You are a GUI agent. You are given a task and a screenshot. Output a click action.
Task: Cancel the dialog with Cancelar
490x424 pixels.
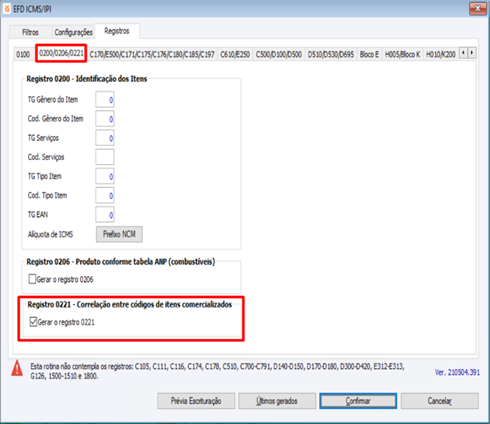tap(440, 401)
